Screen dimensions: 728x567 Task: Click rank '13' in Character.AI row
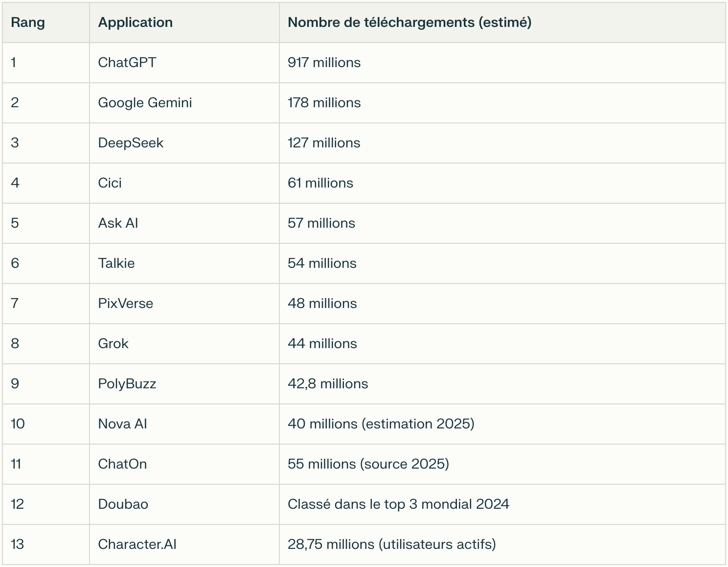[18, 544]
